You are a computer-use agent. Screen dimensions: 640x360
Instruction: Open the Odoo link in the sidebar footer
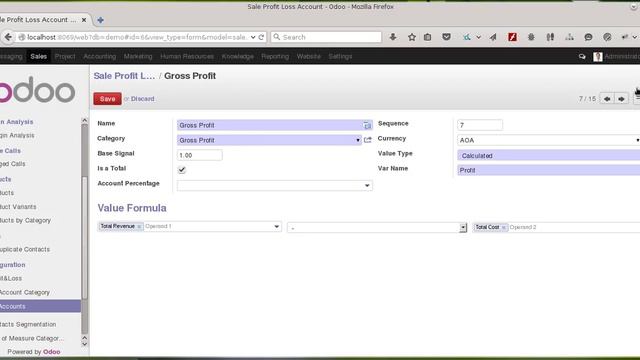click(x=51, y=352)
